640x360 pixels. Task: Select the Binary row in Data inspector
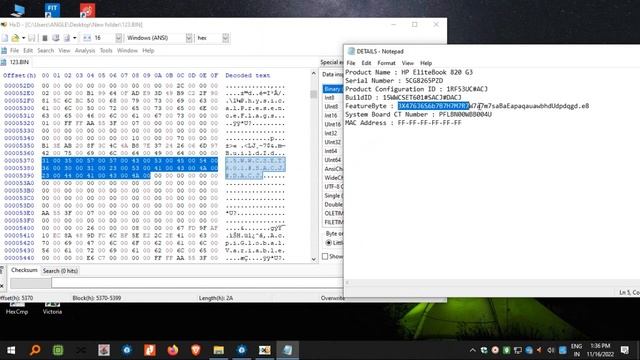tap(333, 89)
